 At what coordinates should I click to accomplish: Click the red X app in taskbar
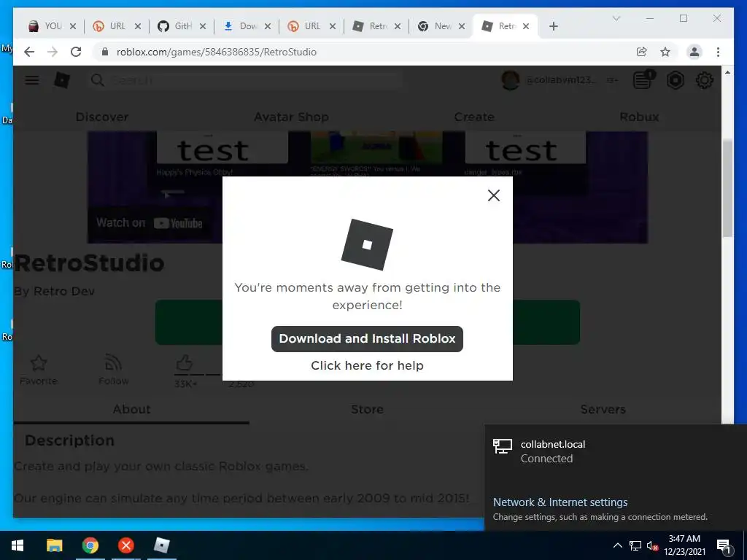(125, 545)
